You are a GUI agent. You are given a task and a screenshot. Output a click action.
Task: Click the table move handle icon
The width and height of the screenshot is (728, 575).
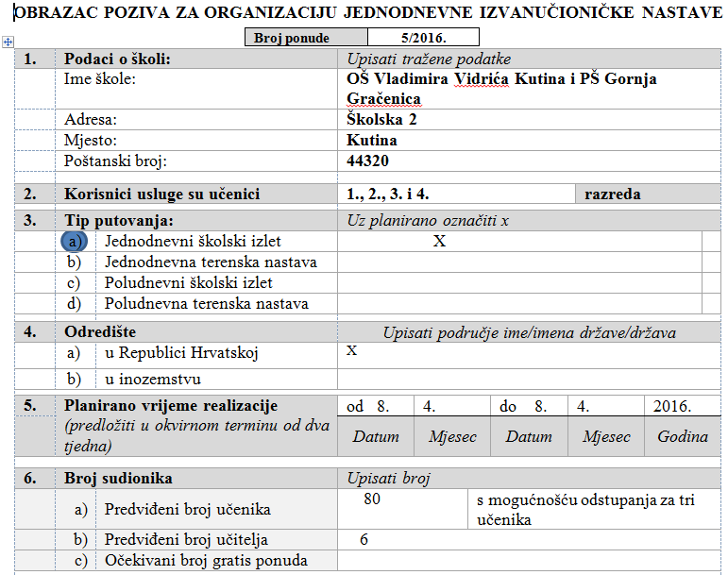click(x=8, y=42)
